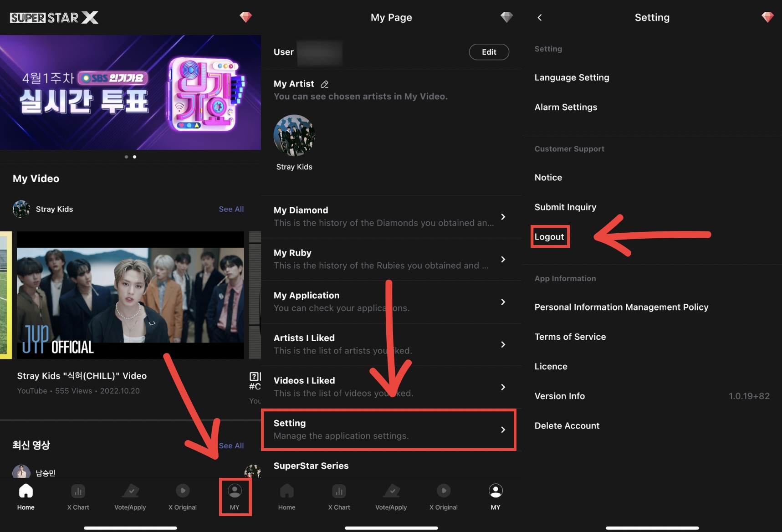Open Terms of Service
The width and height of the screenshot is (782, 532).
(x=570, y=337)
